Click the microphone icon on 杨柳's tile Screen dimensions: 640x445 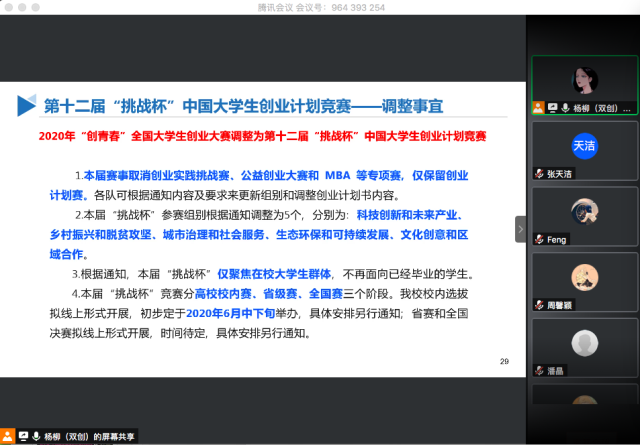(563, 108)
